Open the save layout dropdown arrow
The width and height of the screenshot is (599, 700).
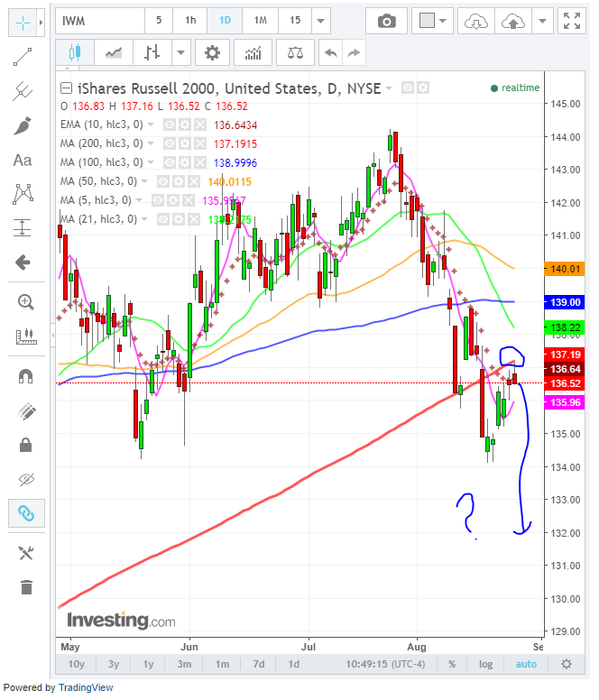[x=543, y=21]
